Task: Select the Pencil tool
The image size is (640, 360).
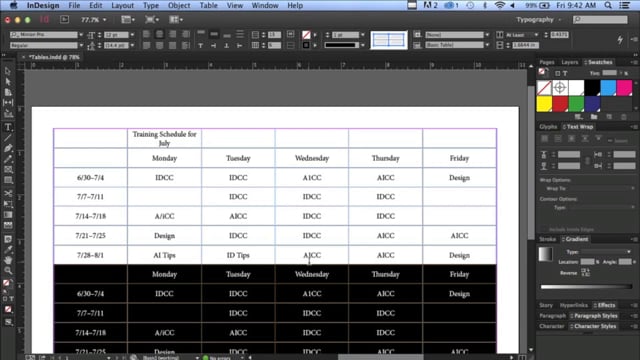Action: click(x=8, y=159)
